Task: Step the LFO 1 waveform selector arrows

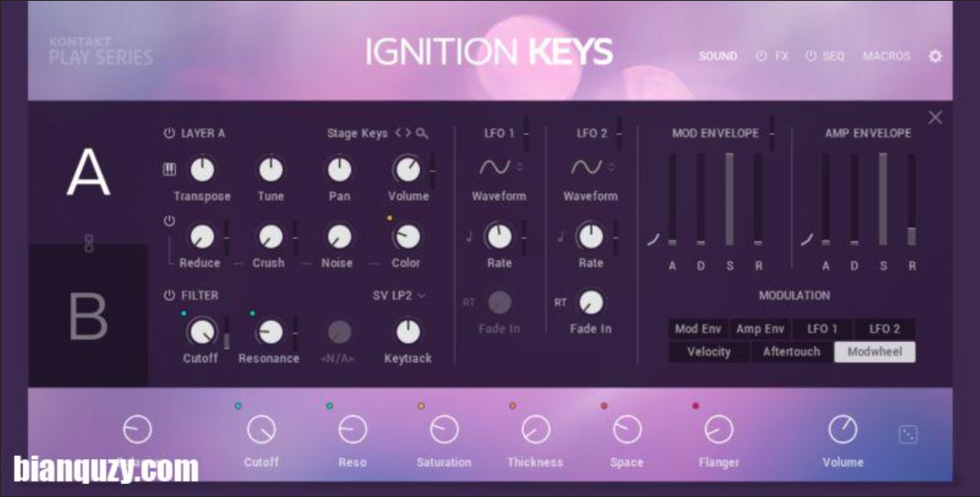Action: [519, 167]
